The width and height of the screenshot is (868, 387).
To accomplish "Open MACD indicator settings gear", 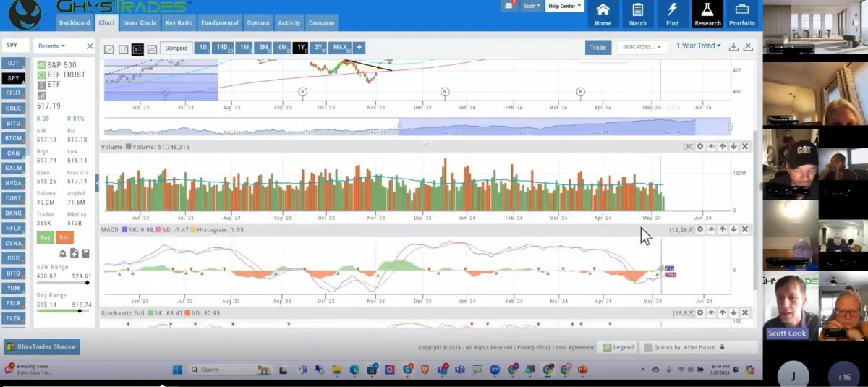I will [x=699, y=229].
